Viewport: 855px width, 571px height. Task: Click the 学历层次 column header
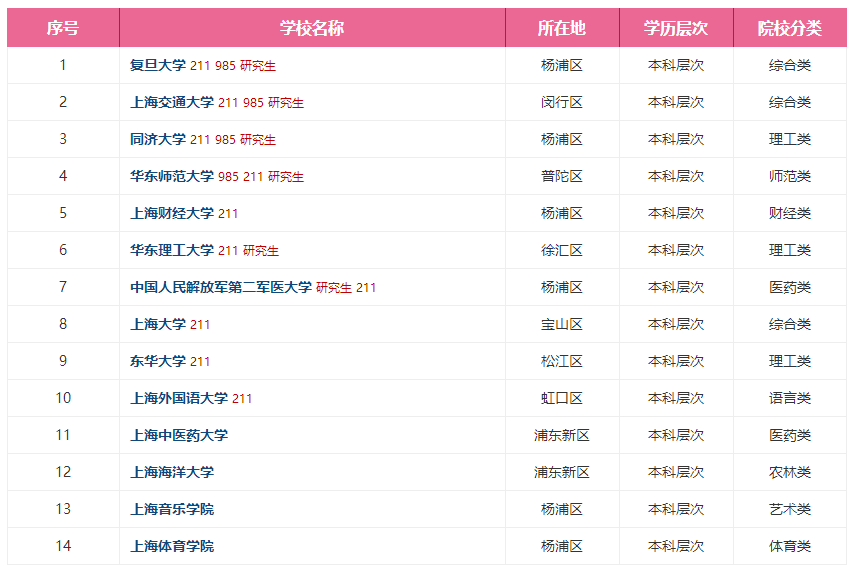tap(675, 28)
